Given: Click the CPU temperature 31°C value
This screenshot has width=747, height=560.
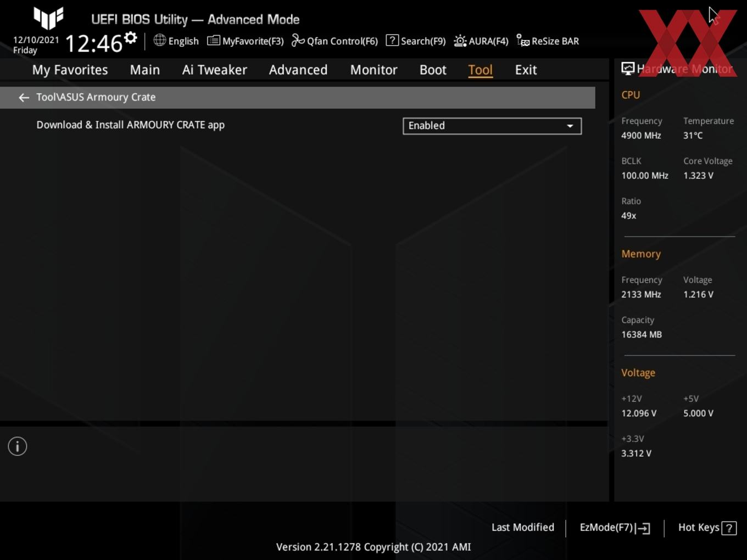Looking at the screenshot, I should tap(693, 136).
